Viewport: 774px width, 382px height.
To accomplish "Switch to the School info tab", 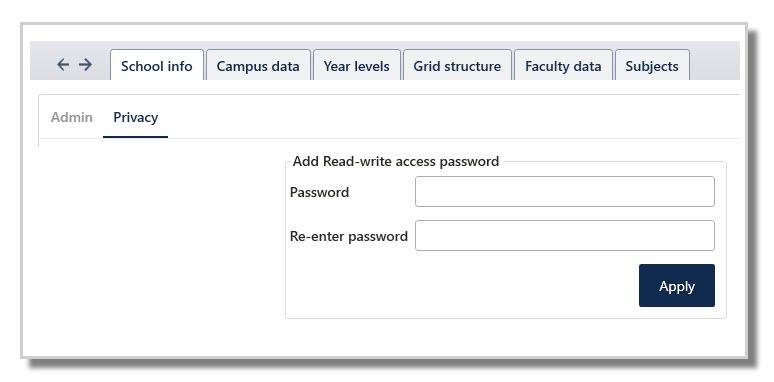I will pyautogui.click(x=156, y=65).
